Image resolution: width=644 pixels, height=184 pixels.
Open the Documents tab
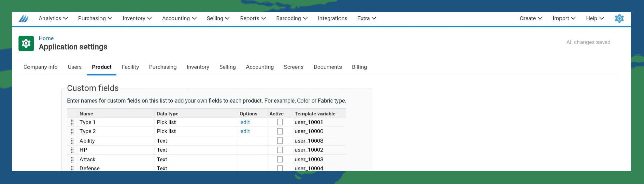tap(328, 67)
